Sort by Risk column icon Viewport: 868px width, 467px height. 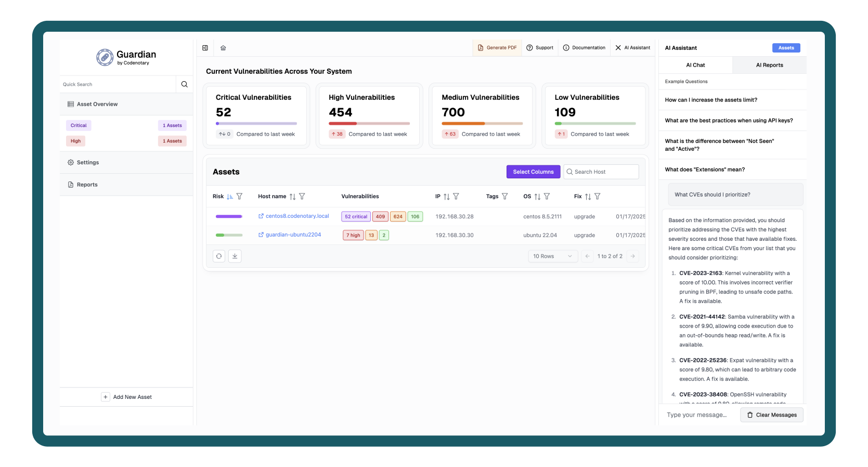pos(230,197)
